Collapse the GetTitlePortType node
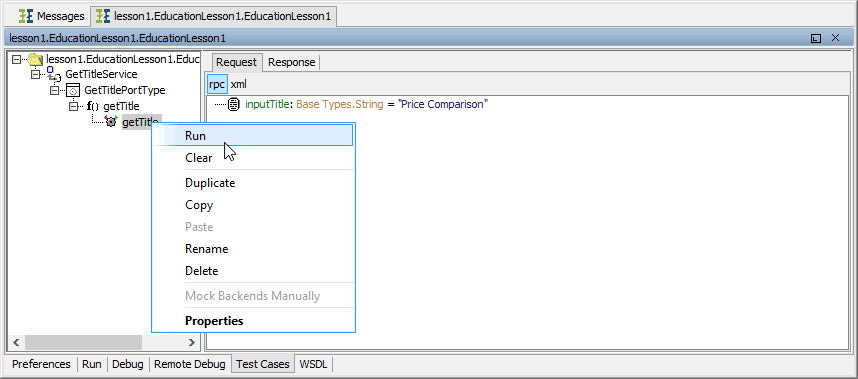Screen dimensions: 858x379 point(55,90)
